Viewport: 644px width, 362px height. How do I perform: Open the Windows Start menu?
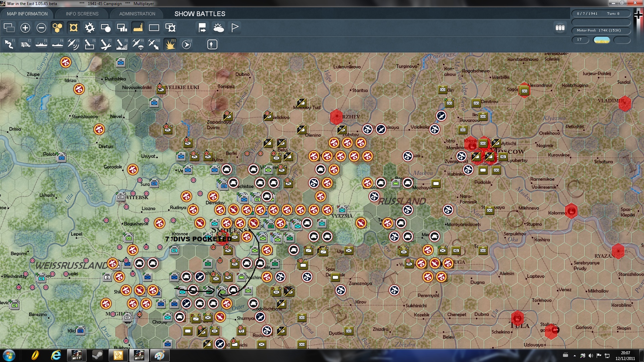[9, 355]
